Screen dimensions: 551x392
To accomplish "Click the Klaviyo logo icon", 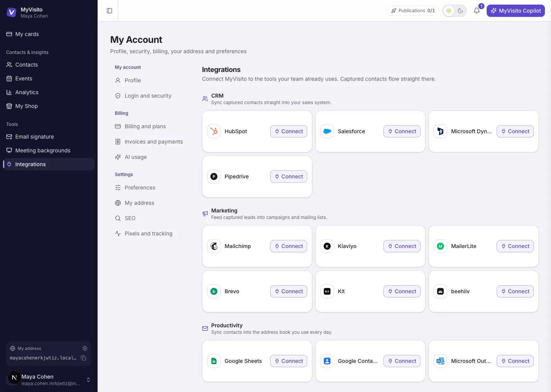I will coord(327,246).
